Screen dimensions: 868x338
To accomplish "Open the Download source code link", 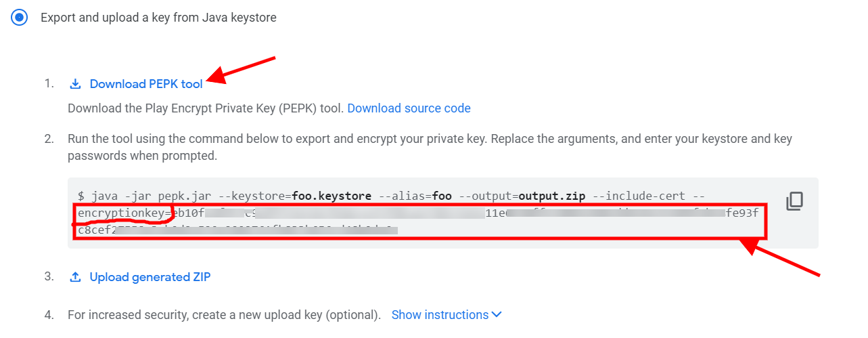I will click(x=409, y=108).
